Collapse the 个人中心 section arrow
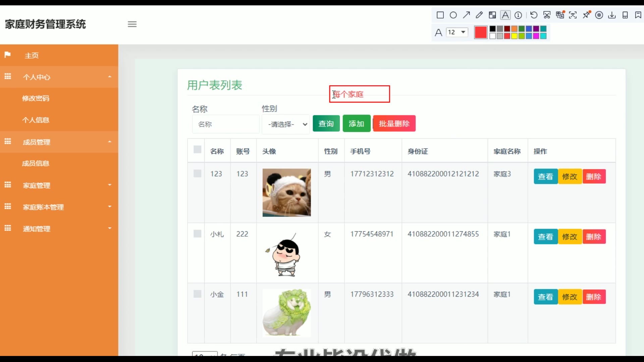This screenshot has height=362, width=644. pos(110,77)
